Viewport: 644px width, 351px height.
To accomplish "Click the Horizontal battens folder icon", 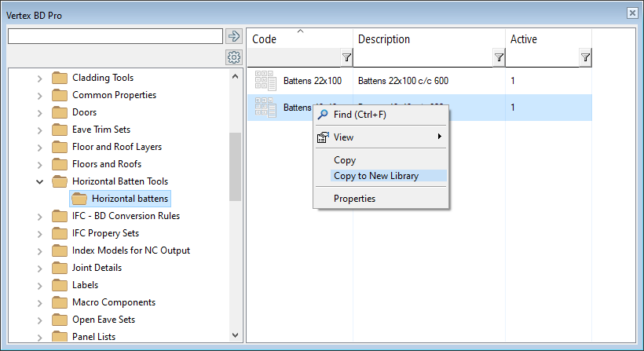I will click(x=79, y=199).
